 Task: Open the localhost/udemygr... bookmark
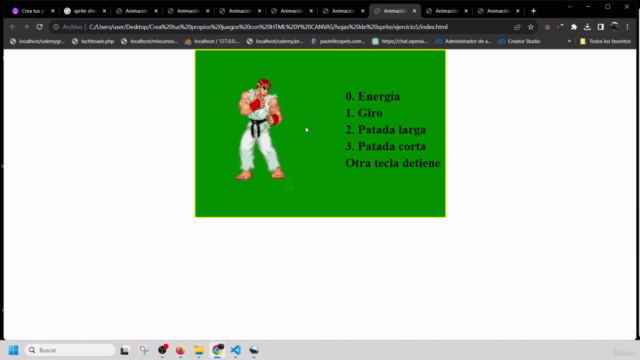click(37, 41)
